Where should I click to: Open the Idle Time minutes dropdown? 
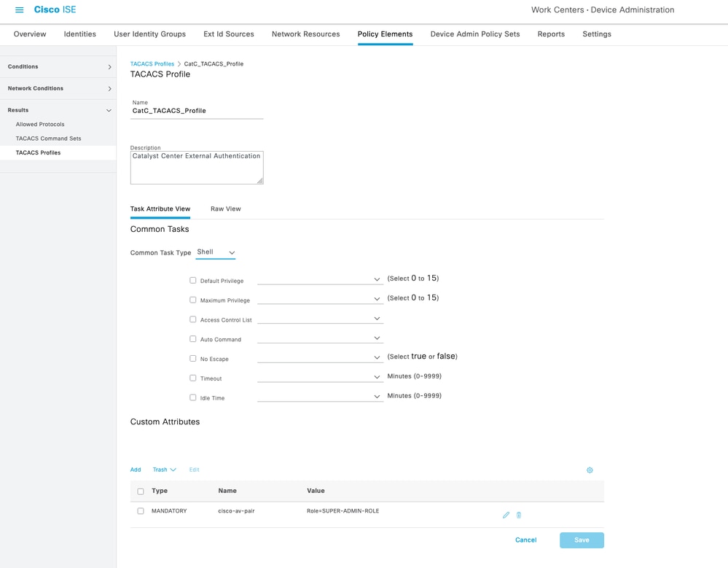320,396
